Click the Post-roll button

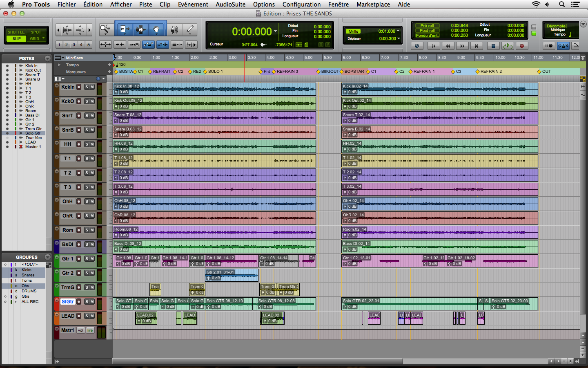[x=427, y=30]
